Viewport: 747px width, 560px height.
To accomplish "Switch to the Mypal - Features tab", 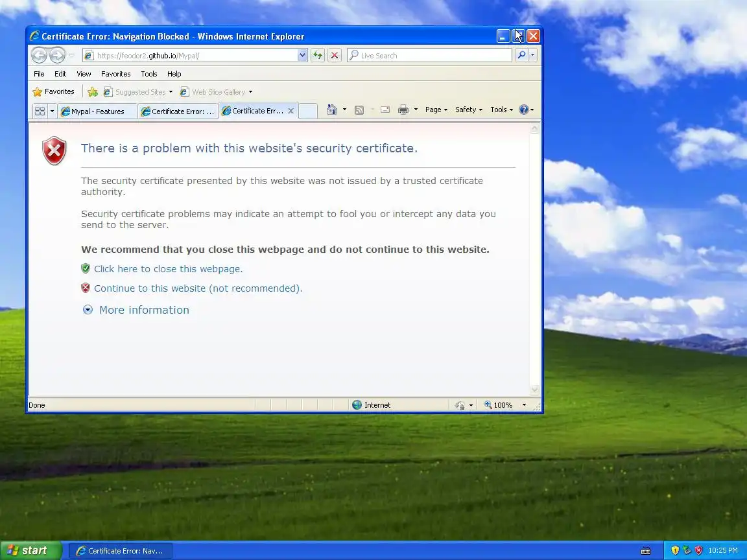I will (97, 111).
